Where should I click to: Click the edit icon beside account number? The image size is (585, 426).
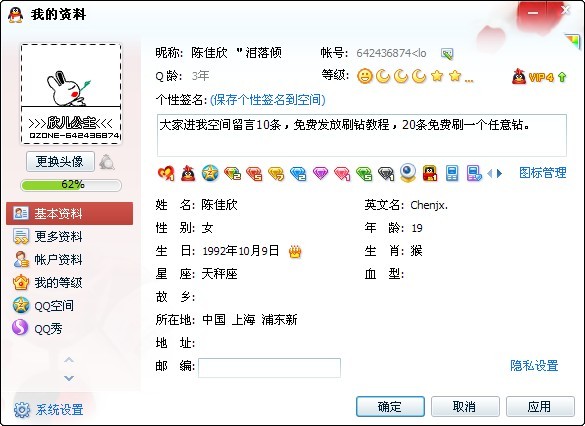pyautogui.click(x=447, y=54)
